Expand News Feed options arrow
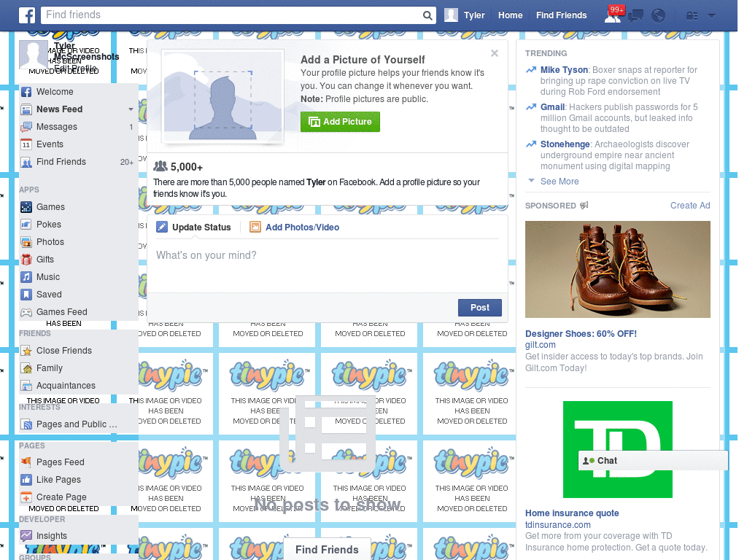The height and width of the screenshot is (560, 747). point(131,109)
